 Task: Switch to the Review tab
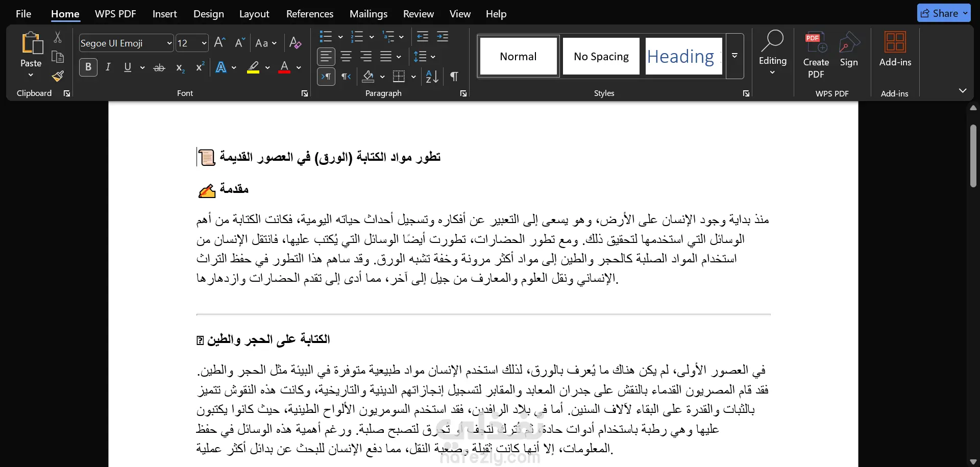tap(418, 14)
